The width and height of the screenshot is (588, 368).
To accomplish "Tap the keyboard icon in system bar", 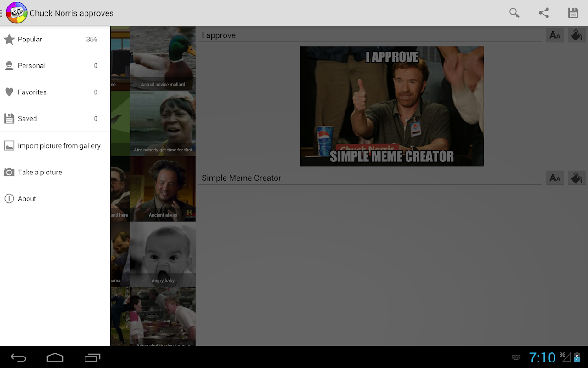I will click(516, 357).
